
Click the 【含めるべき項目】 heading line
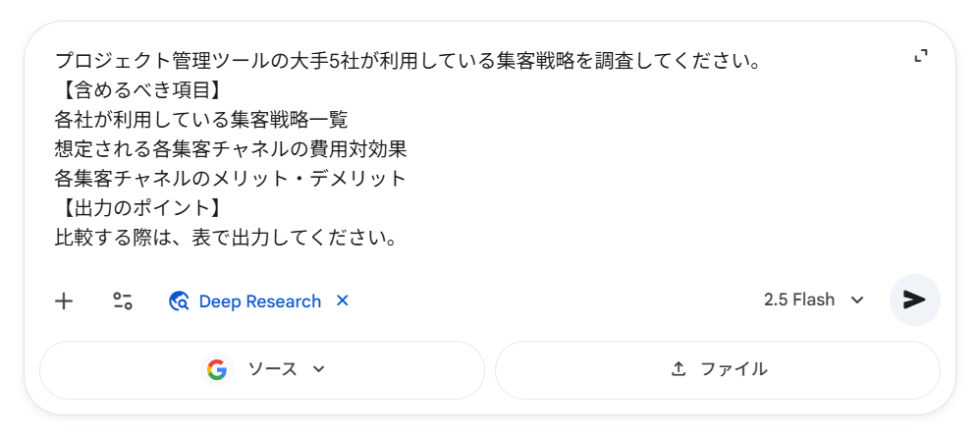137,90
